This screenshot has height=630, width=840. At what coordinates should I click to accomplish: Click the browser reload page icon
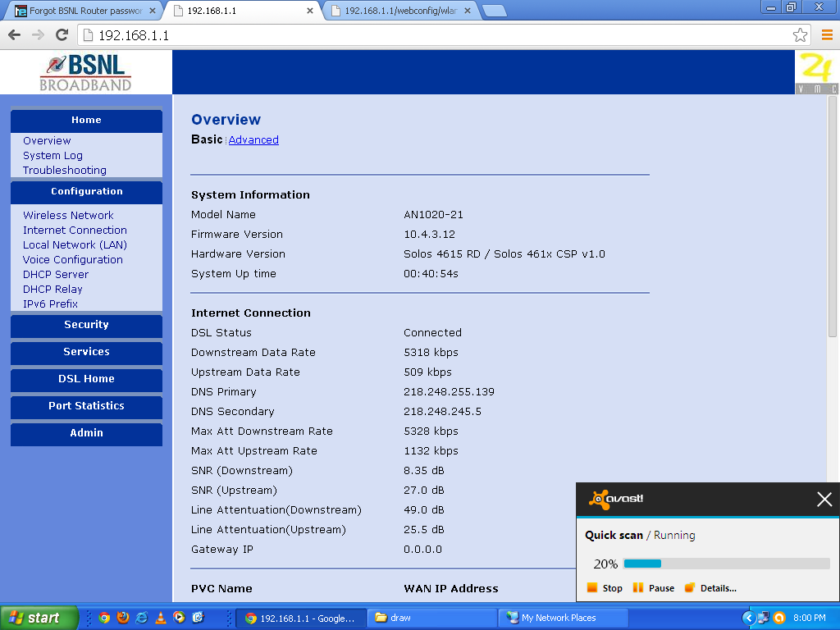pyautogui.click(x=62, y=34)
